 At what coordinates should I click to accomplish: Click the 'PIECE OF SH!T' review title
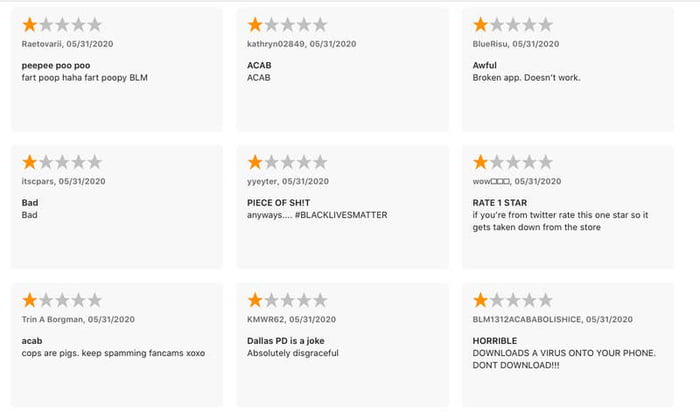(x=287, y=203)
